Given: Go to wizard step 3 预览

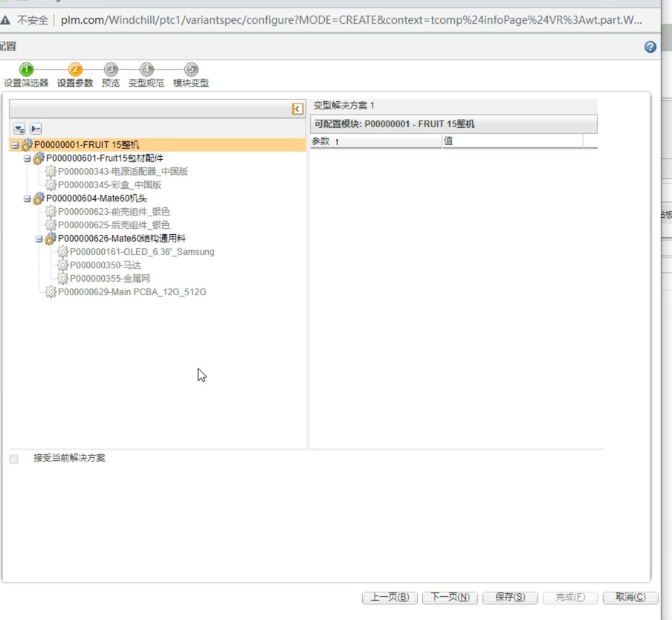Looking at the screenshot, I should click(x=111, y=75).
